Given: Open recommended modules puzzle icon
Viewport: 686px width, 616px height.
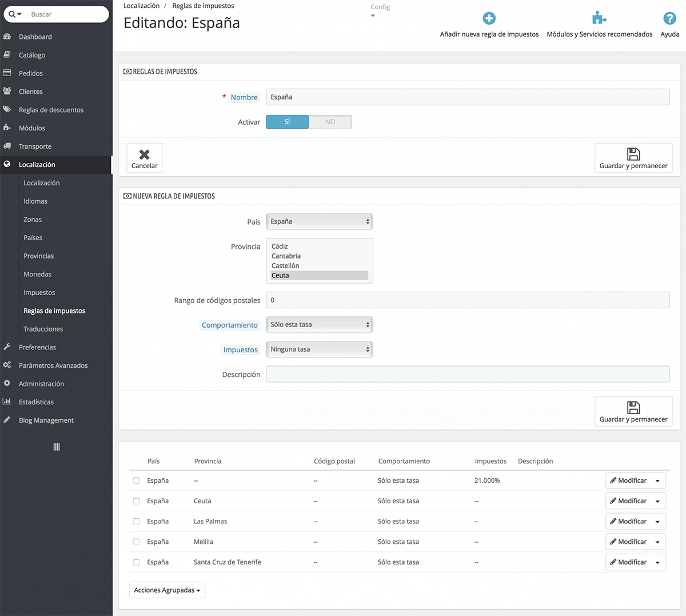Looking at the screenshot, I should click(x=599, y=18).
